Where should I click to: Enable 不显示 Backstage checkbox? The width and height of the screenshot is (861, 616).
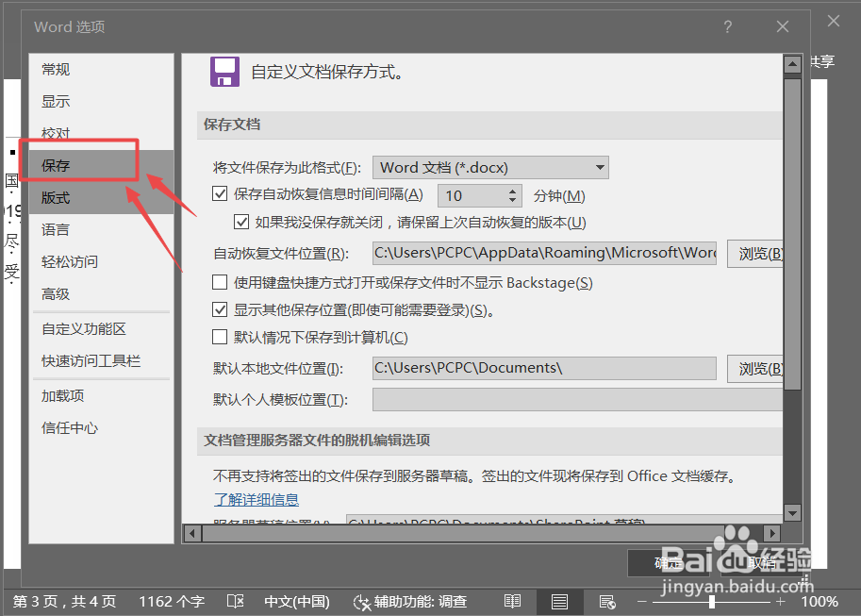coord(220,282)
